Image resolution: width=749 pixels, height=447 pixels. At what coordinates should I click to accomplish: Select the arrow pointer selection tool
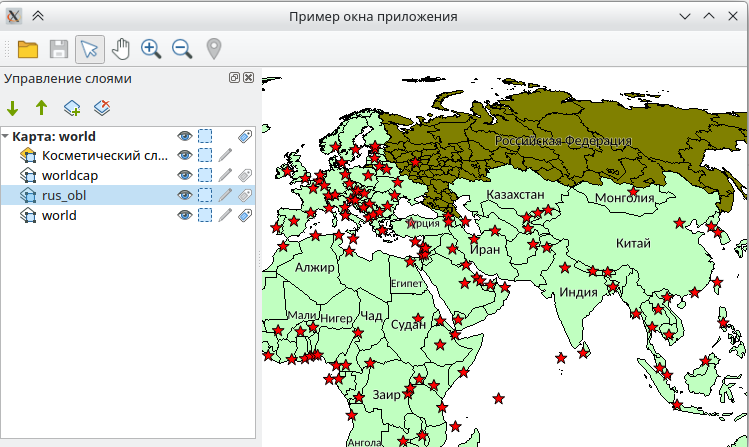point(89,48)
